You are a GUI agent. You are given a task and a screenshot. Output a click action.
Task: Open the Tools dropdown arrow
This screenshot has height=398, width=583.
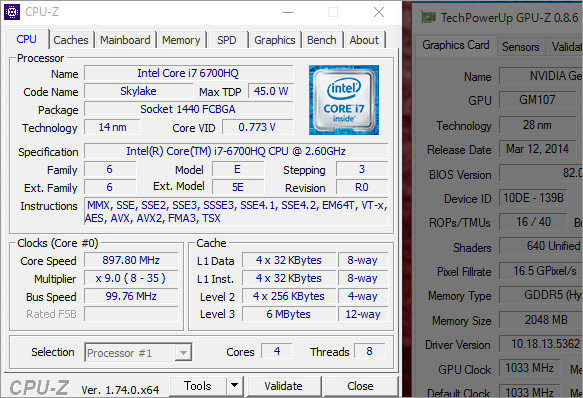[234, 386]
